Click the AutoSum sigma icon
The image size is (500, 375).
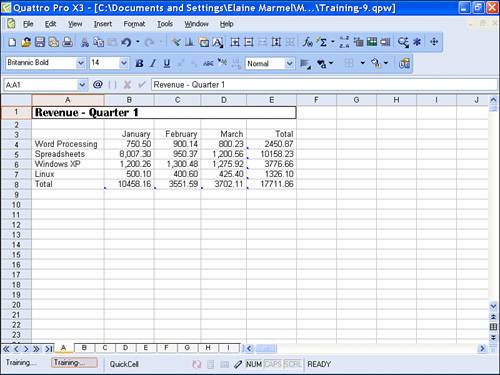(323, 42)
